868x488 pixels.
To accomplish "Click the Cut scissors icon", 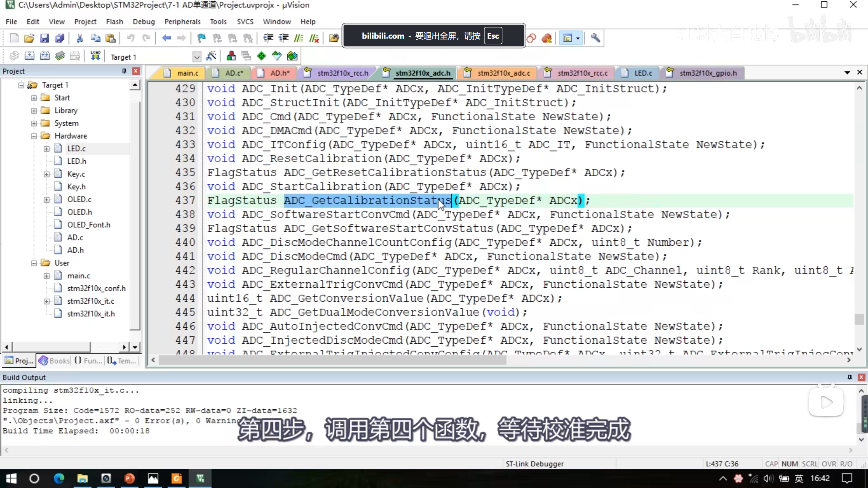I will click(80, 38).
